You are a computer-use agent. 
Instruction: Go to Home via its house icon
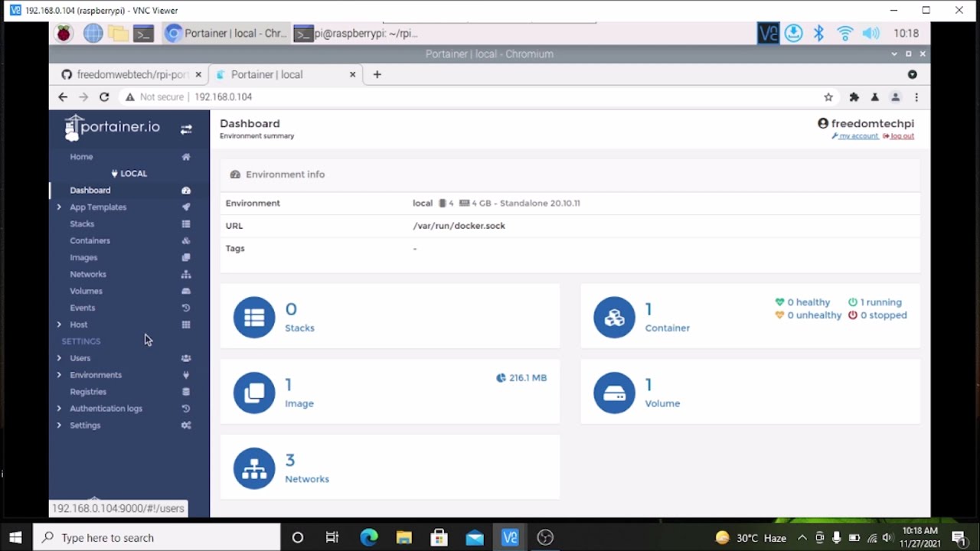186,157
